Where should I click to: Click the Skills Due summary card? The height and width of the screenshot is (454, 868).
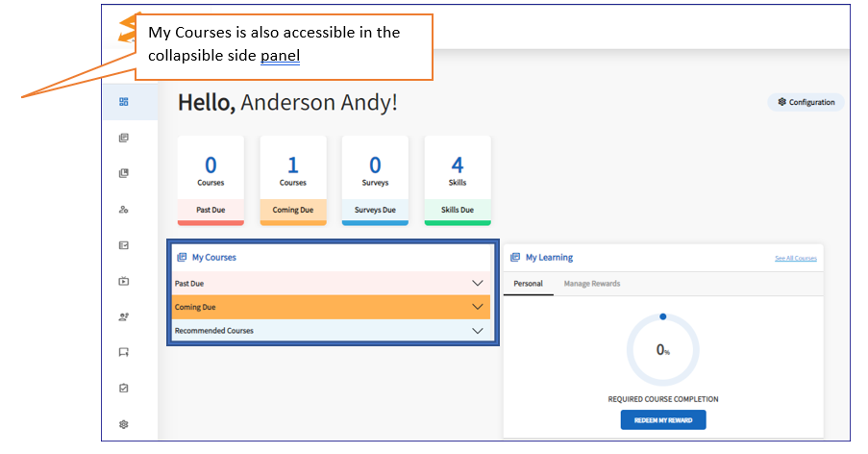pos(458,180)
